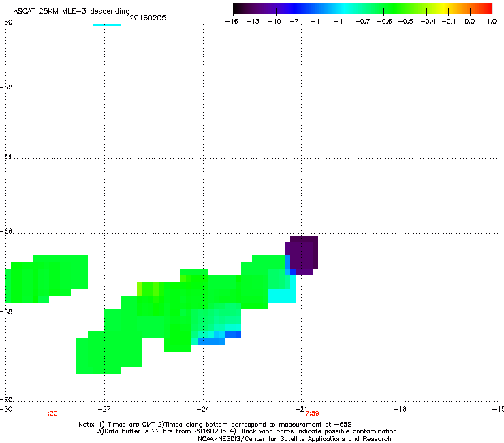Click the cyan legend line under the title

point(107,25)
